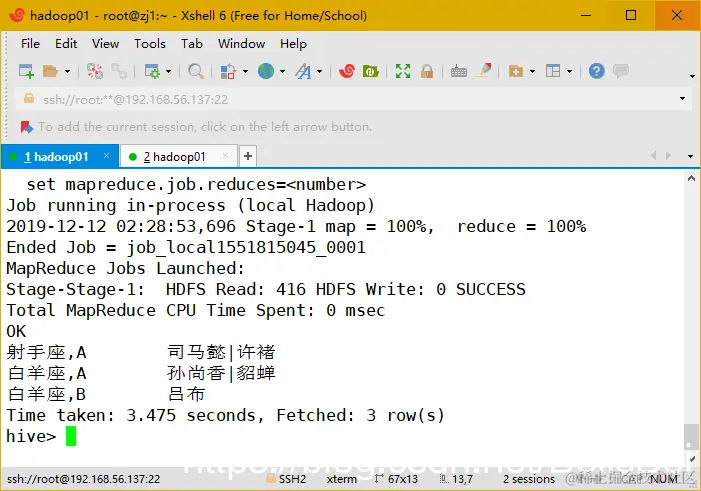Click the hive> prompt cursor
The image size is (701, 491).
[71, 436]
